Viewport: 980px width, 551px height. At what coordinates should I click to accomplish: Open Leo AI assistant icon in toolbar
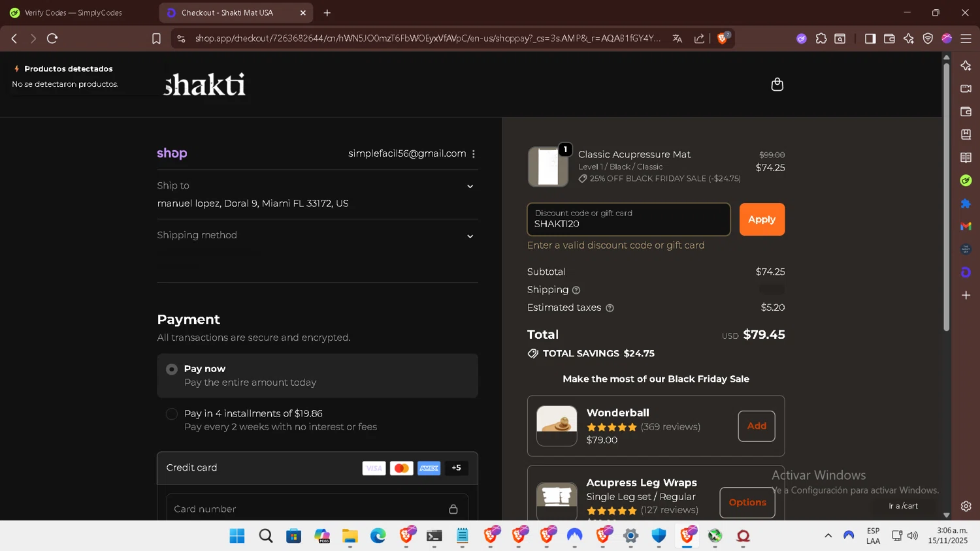click(x=909, y=39)
